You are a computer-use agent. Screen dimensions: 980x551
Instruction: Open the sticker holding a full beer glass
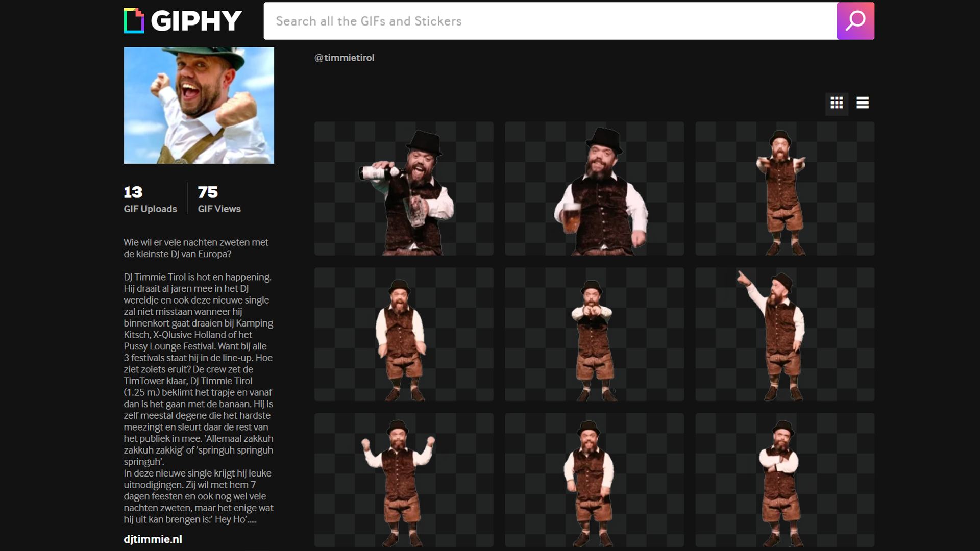pyautogui.click(x=594, y=188)
